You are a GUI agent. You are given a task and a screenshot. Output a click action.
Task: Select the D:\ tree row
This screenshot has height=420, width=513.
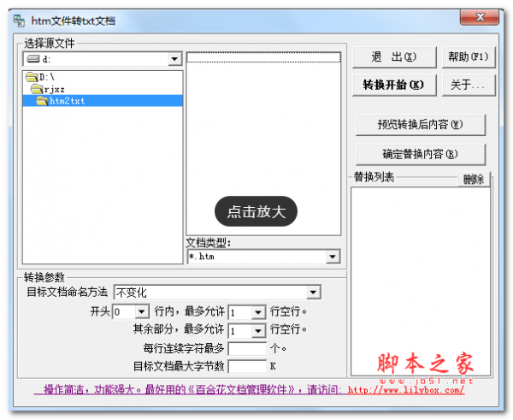[103, 77]
